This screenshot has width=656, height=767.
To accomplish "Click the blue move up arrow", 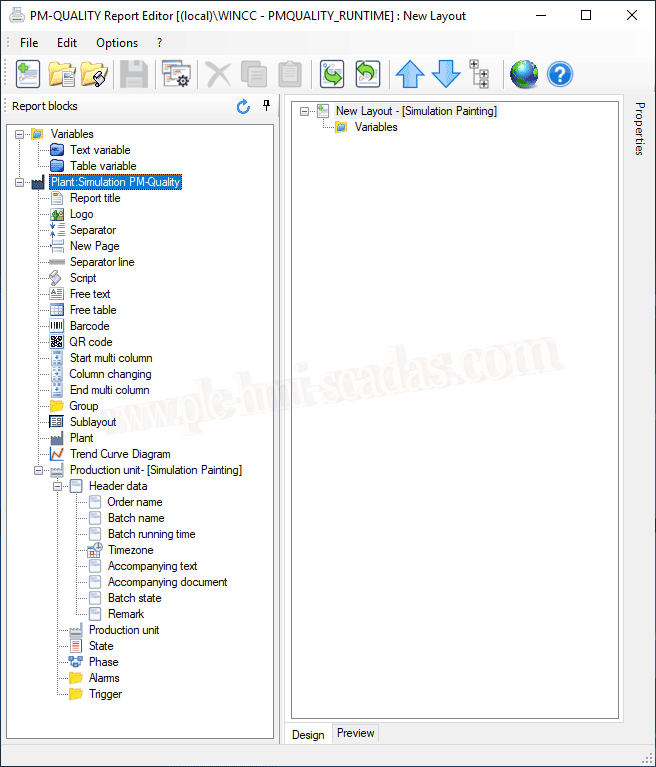I will click(410, 74).
